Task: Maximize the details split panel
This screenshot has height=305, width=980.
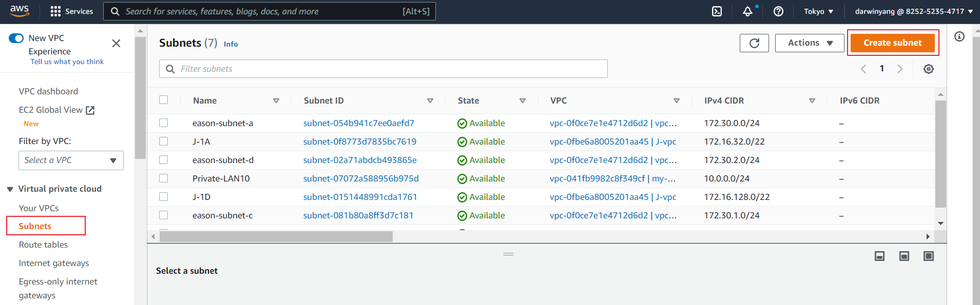Action: (x=928, y=256)
